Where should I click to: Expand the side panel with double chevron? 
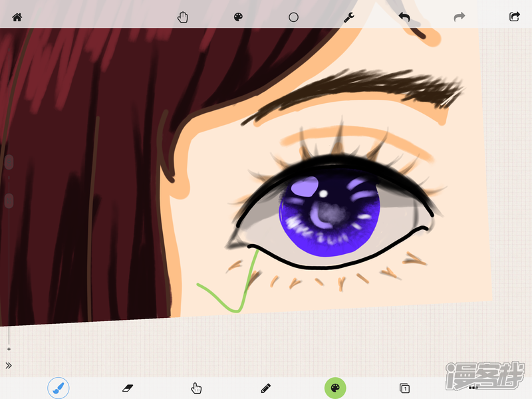(9, 365)
